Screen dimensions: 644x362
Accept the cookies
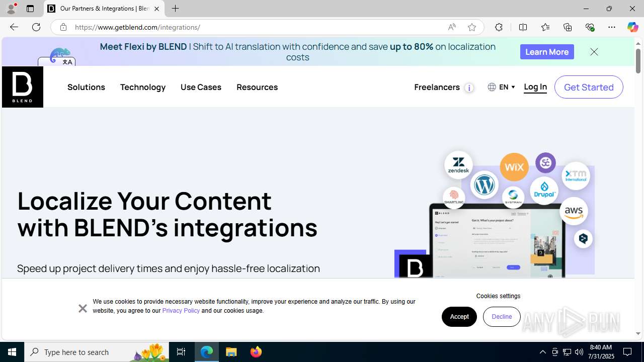[459, 317]
